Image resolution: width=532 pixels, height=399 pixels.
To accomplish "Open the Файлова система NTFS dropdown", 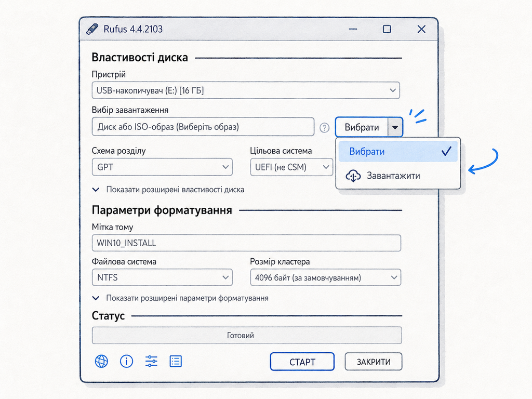I will [162, 277].
